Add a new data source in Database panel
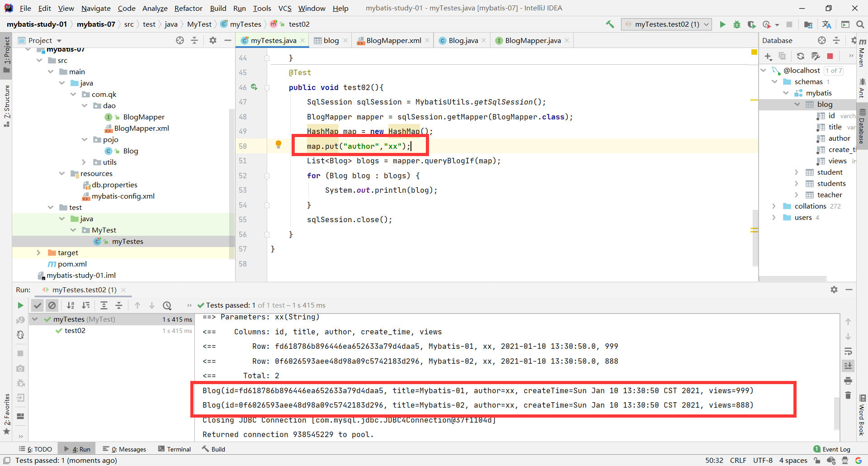 [768, 56]
